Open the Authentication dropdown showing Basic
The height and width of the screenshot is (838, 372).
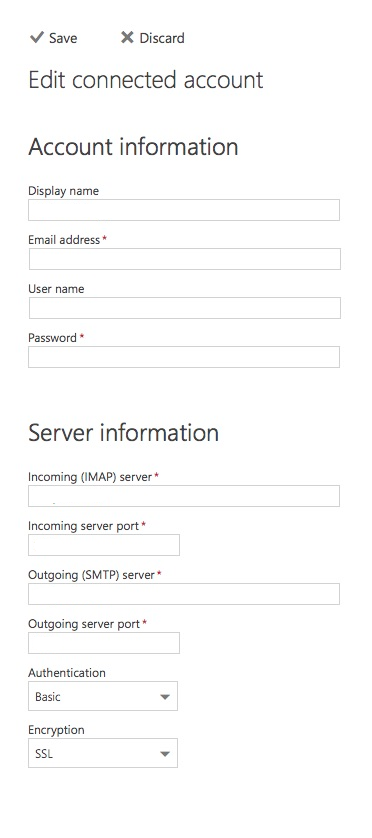point(103,696)
